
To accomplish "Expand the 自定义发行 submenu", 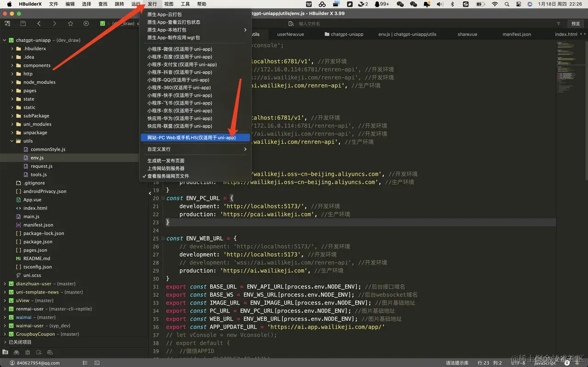I will (194, 149).
